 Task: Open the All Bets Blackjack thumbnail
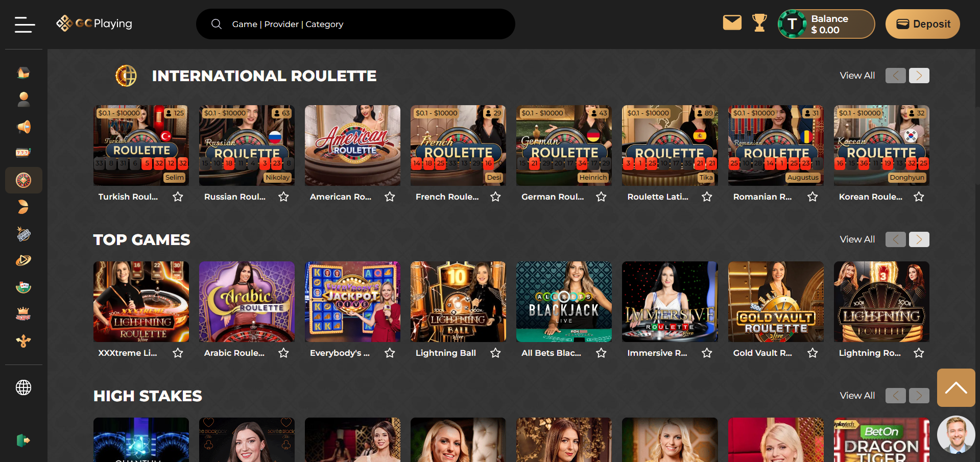[564, 302]
